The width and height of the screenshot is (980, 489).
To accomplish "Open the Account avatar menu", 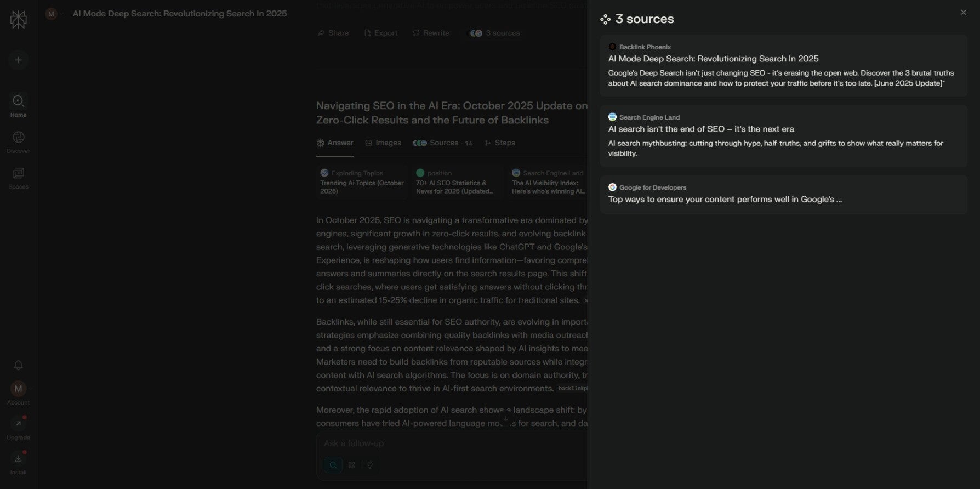I will [x=18, y=389].
